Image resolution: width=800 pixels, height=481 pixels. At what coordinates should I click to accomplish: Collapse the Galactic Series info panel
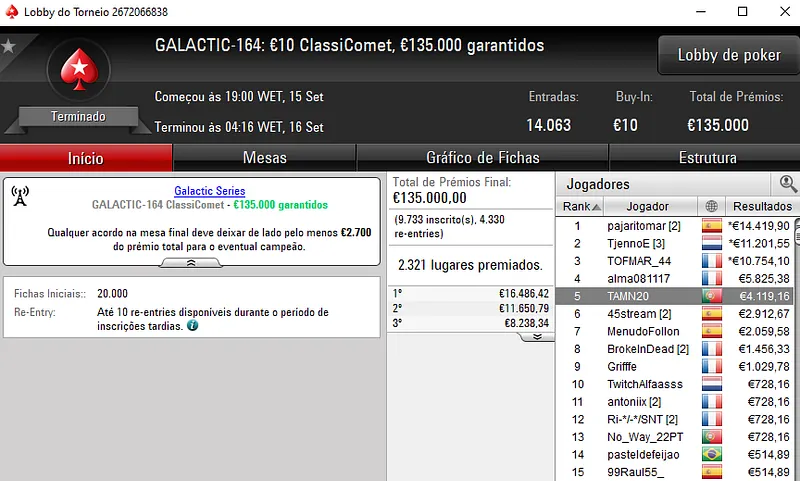(x=191, y=262)
